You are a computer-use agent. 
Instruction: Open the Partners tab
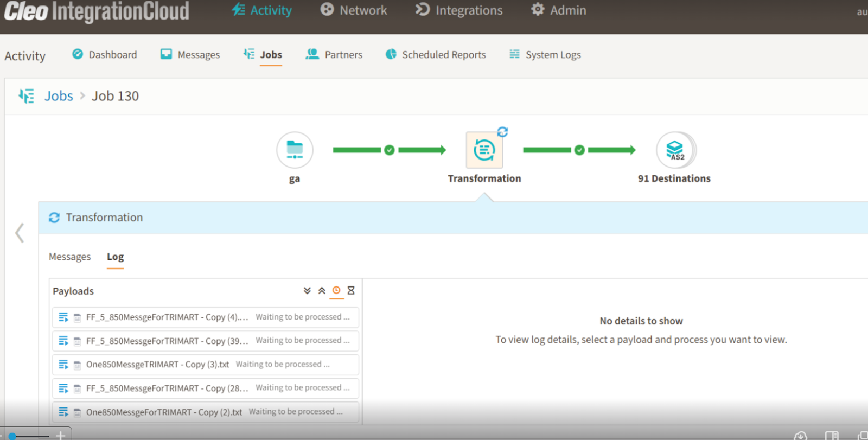(334, 55)
